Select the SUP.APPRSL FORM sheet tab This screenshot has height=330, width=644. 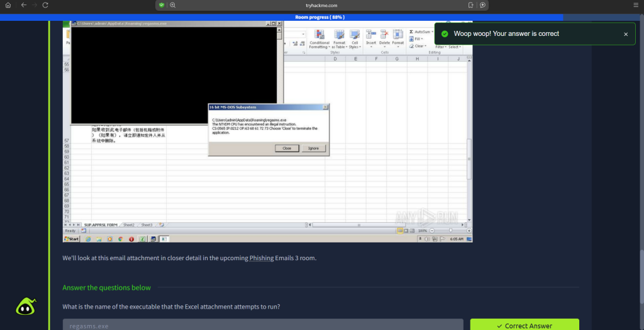click(101, 225)
